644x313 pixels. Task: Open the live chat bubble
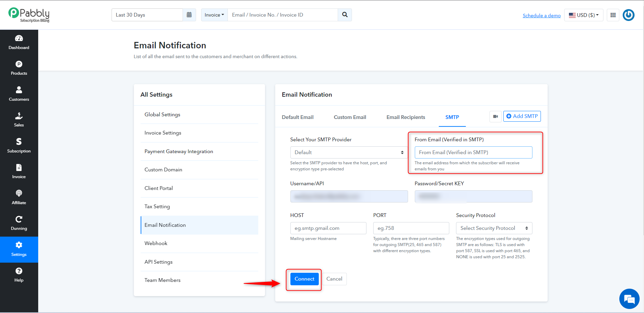tap(629, 299)
